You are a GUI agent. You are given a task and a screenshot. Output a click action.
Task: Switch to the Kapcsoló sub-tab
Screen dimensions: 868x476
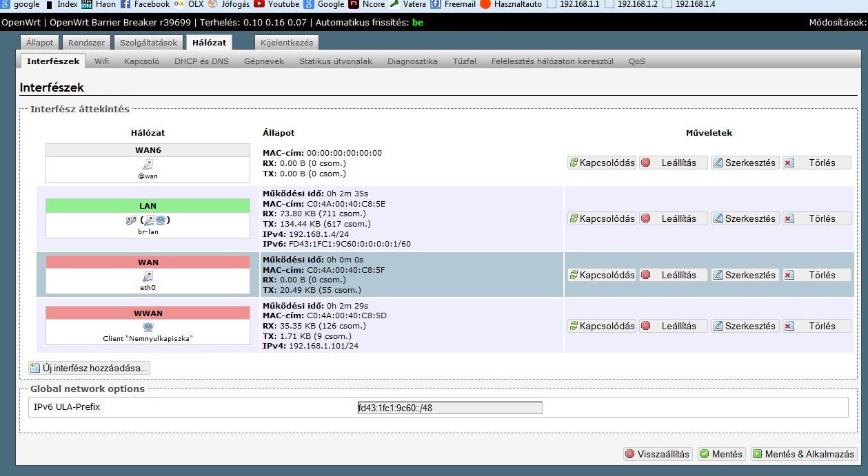tap(141, 61)
